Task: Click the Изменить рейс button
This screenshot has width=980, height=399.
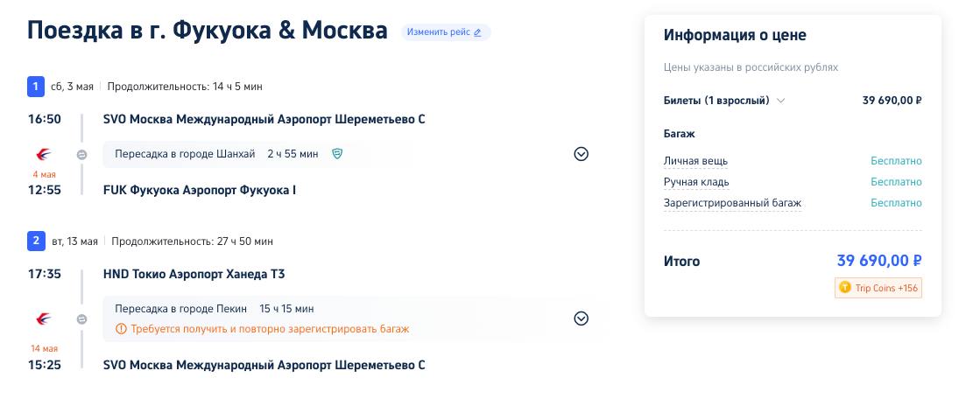Action: (x=446, y=32)
